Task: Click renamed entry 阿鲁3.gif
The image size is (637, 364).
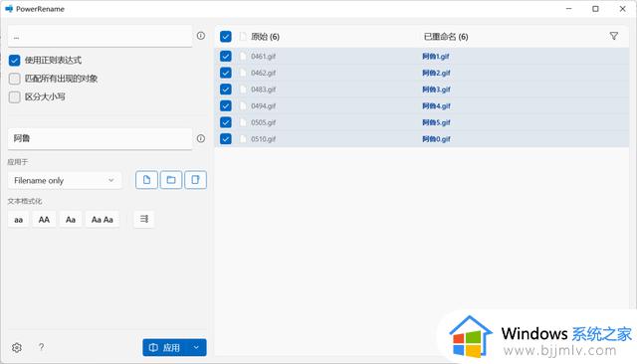Action: 436,90
